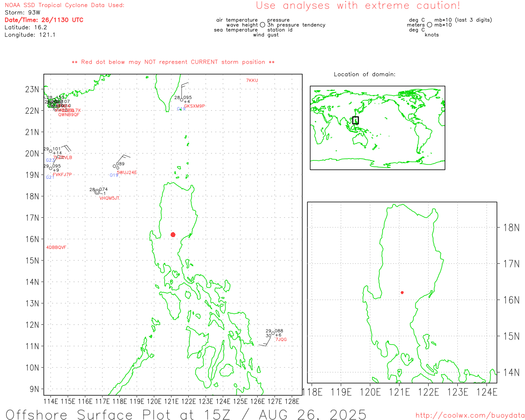
Task: Click the double-circle marker for VHQM5JT
Action: [x=97, y=192]
